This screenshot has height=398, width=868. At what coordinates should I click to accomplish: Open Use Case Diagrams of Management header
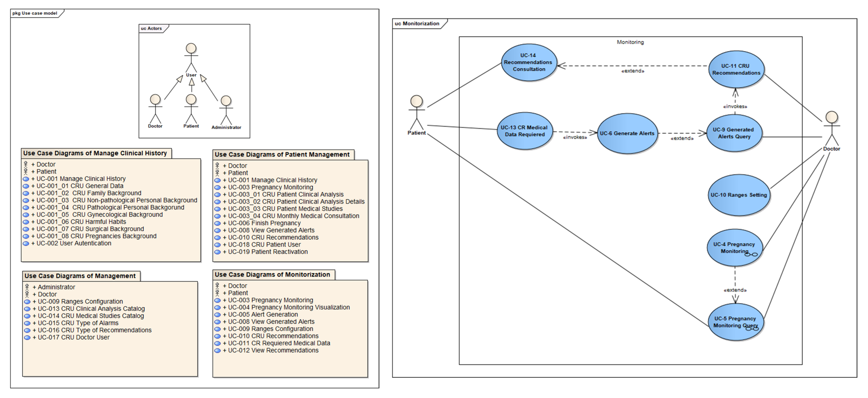click(80, 276)
